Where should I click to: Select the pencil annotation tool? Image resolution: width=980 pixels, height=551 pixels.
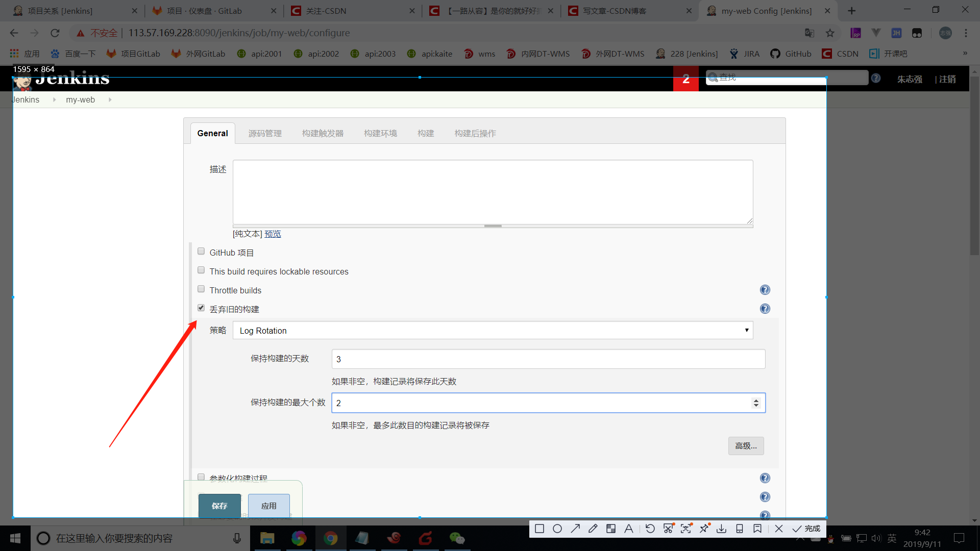point(593,529)
